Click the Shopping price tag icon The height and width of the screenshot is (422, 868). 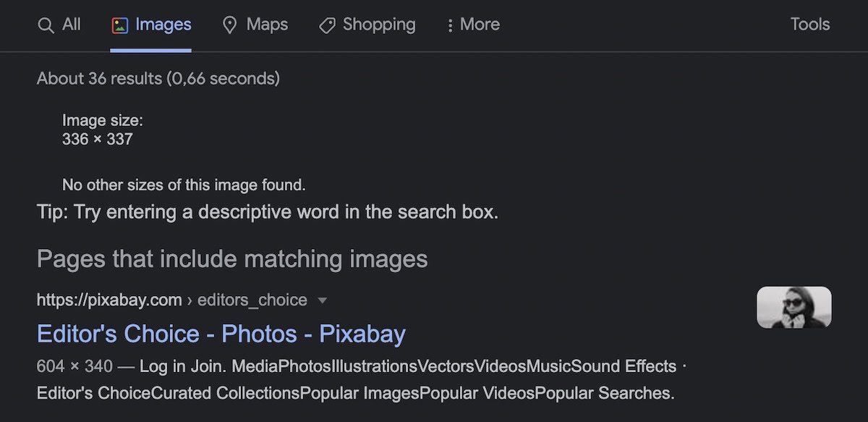pos(327,25)
